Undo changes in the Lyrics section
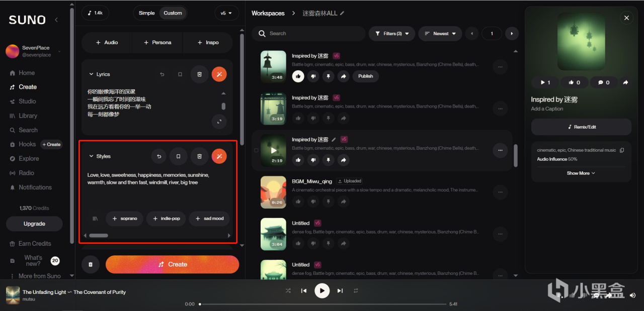The height and width of the screenshot is (311, 644). coord(162,74)
